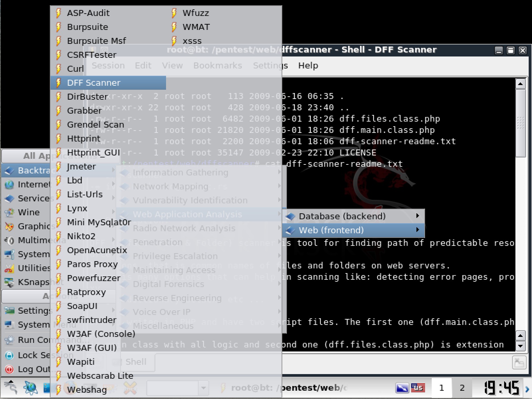The width and height of the screenshot is (532, 399).
Task: Expand the Database (backend) submenu arrow
Action: pyautogui.click(x=418, y=216)
